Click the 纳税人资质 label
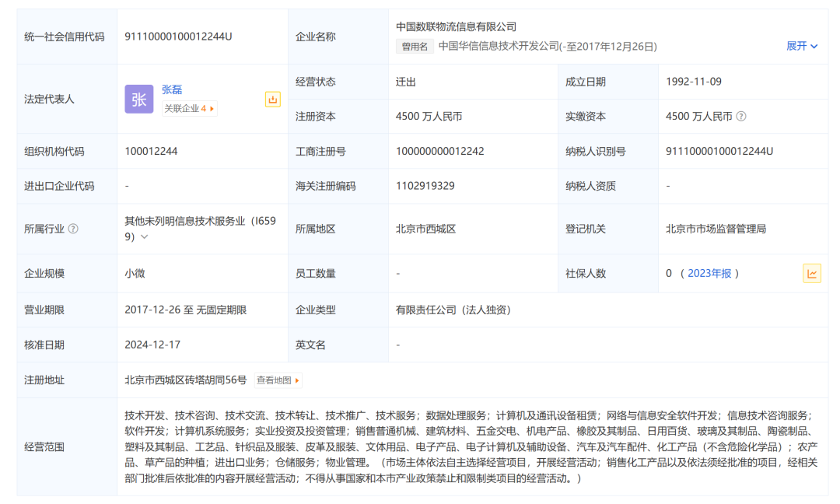 [591, 186]
